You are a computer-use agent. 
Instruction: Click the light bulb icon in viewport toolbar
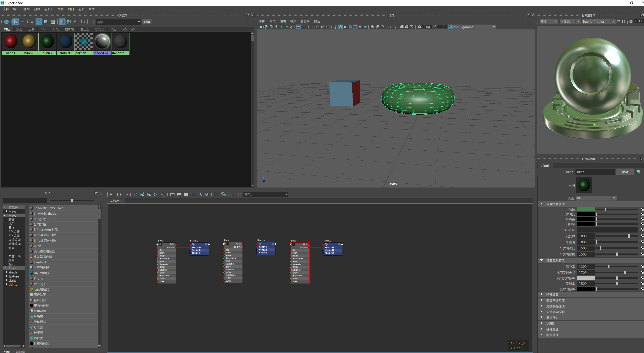click(360, 27)
